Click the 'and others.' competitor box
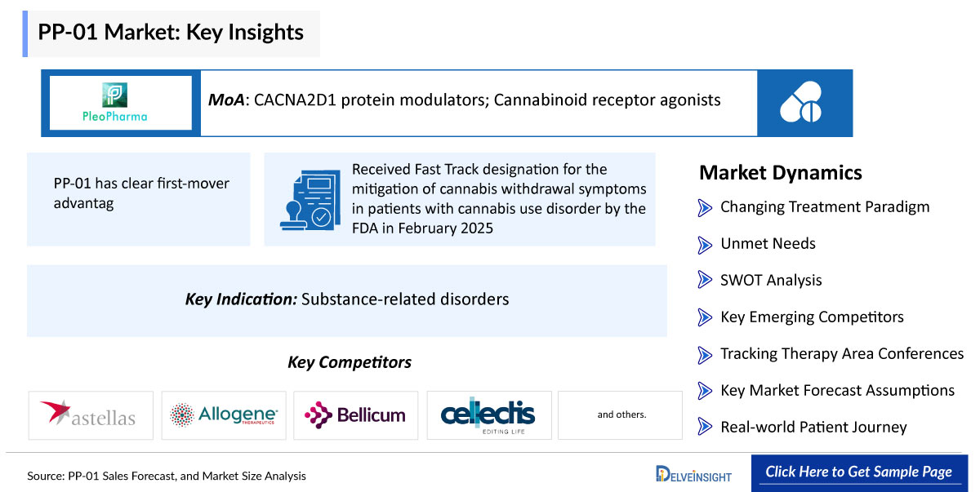 621,415
